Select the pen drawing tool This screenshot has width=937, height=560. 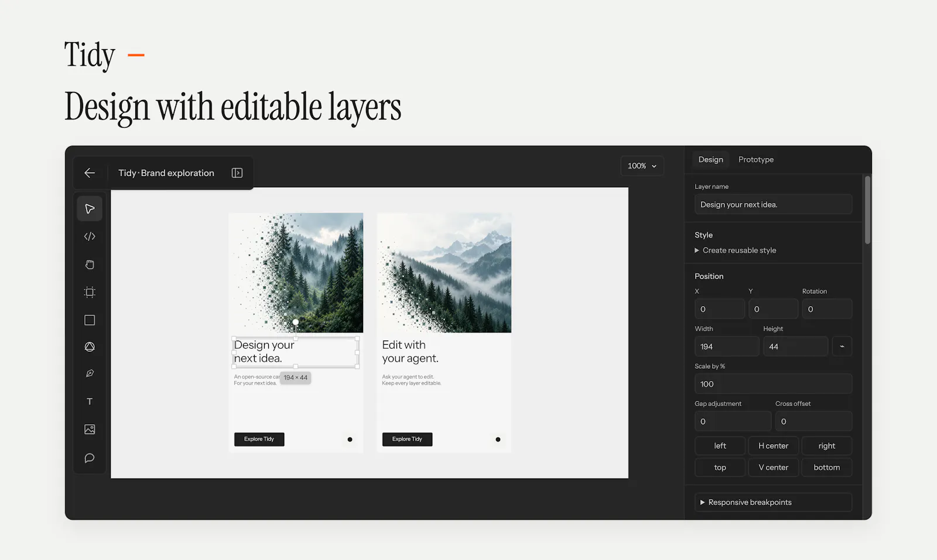click(90, 373)
